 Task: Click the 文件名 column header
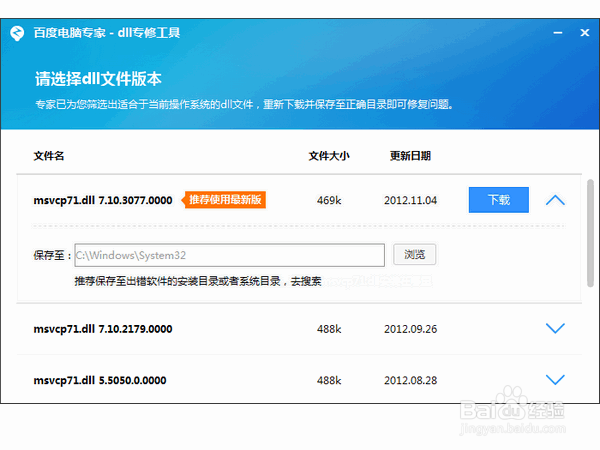point(49,156)
